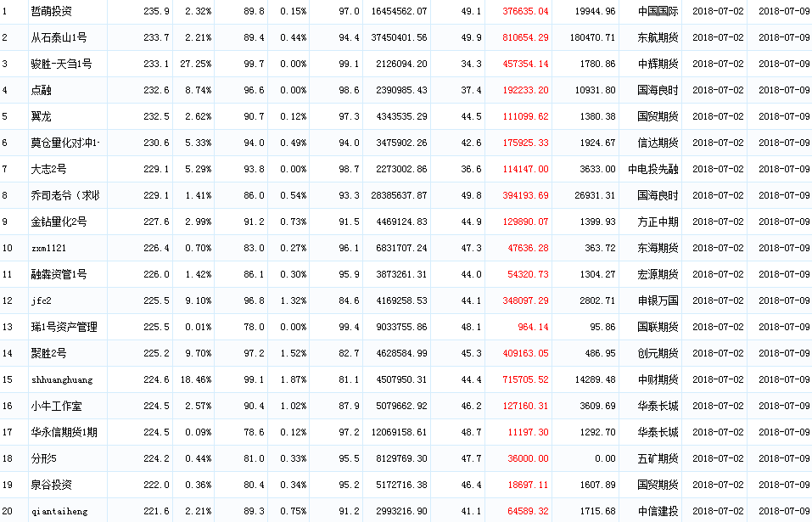
Task: Click the futures company 中信建投
Action: [x=658, y=511]
